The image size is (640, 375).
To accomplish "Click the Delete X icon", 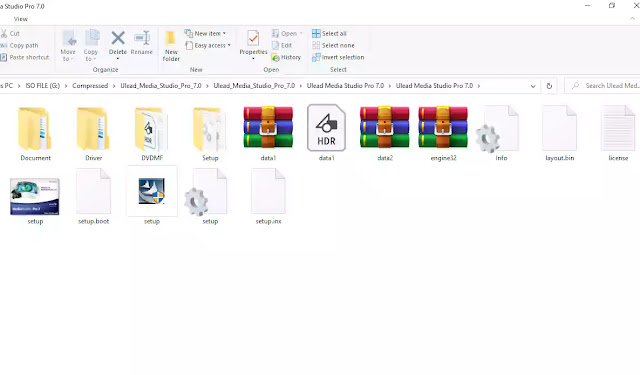I will (118, 38).
